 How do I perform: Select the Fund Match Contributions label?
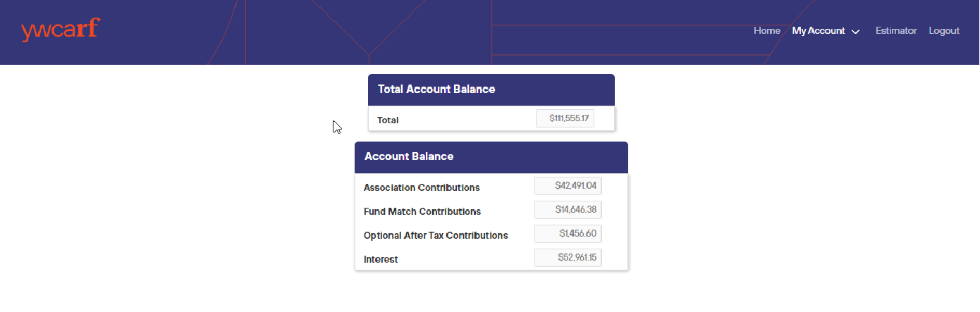(422, 211)
